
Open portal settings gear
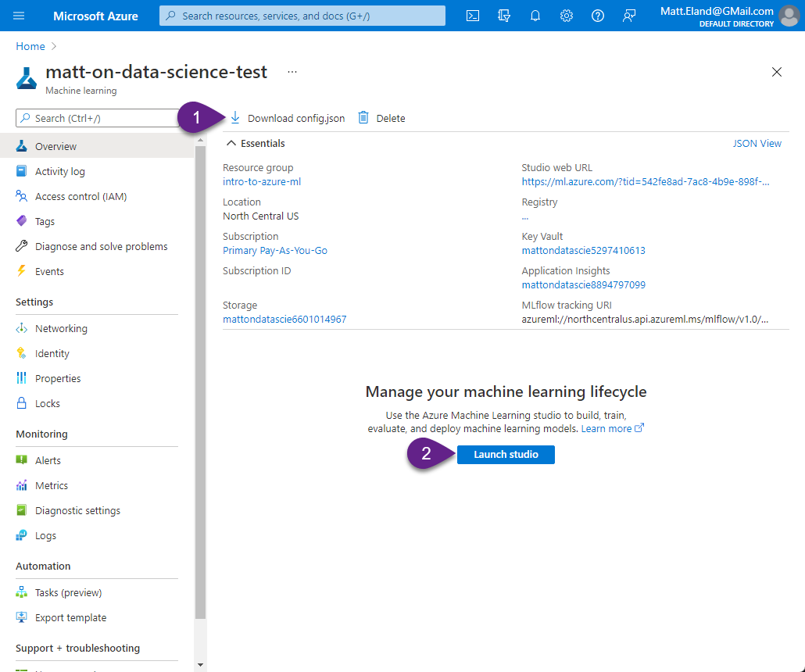[x=567, y=16]
